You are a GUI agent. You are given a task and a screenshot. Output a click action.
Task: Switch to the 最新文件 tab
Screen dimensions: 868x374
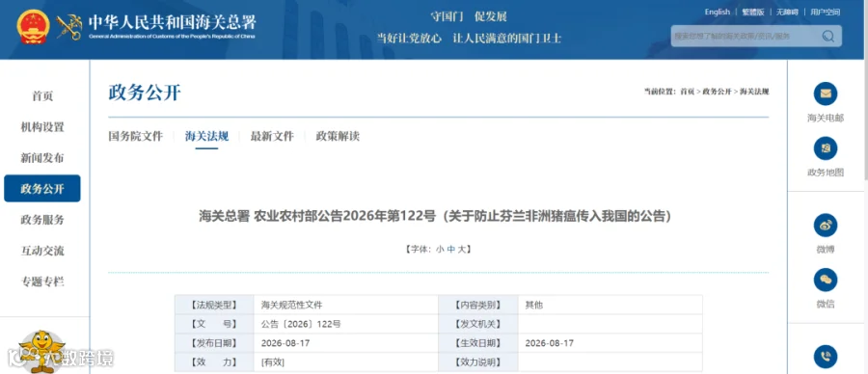(272, 136)
